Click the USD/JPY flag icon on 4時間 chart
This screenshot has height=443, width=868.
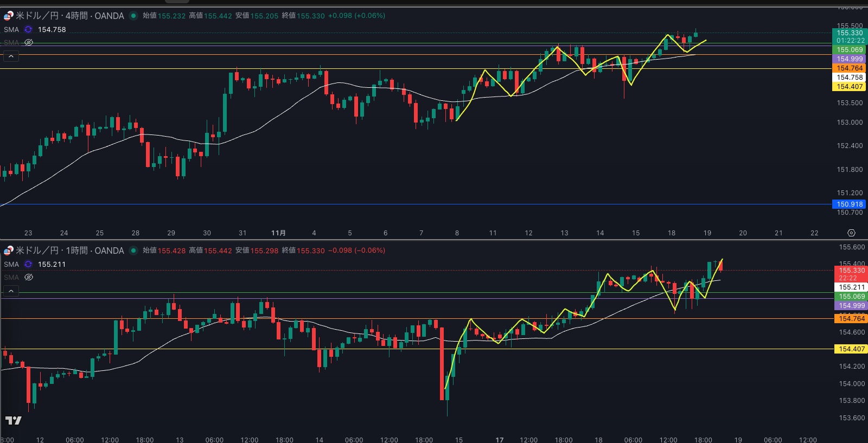(9, 16)
